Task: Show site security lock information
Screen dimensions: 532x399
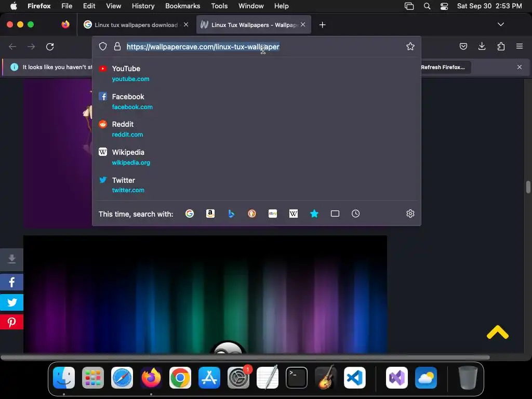Action: click(x=117, y=46)
